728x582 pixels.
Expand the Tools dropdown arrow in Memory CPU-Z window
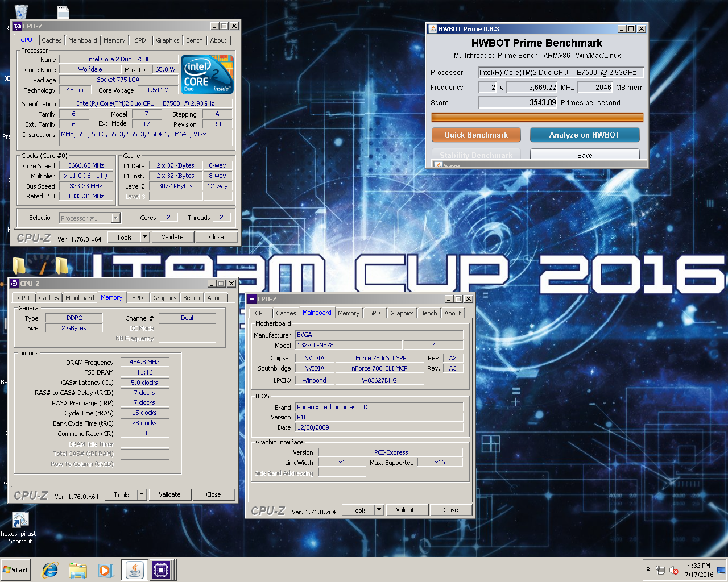[x=142, y=494]
